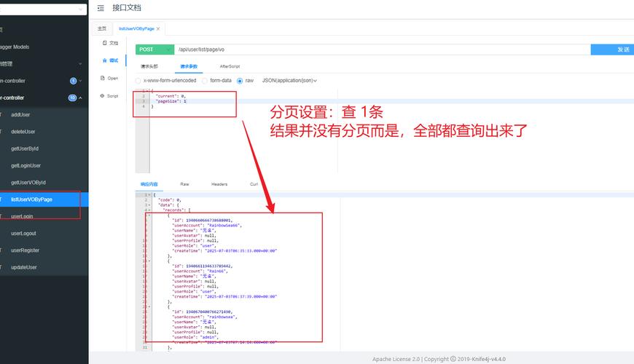The width and height of the screenshot is (634, 364).
Task: Switch to the AfterScript tab
Action: [x=230, y=66]
